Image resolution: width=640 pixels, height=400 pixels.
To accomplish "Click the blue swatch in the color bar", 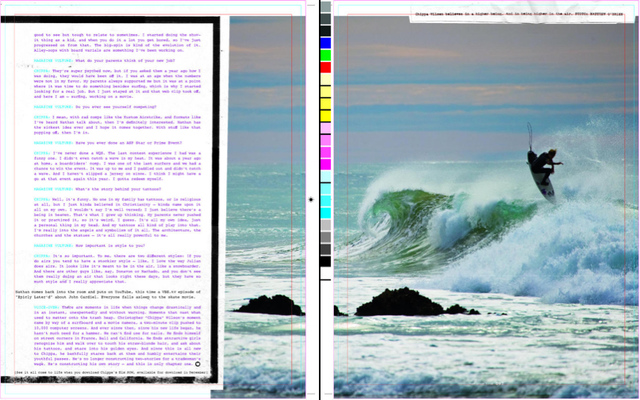I will [x=325, y=43].
